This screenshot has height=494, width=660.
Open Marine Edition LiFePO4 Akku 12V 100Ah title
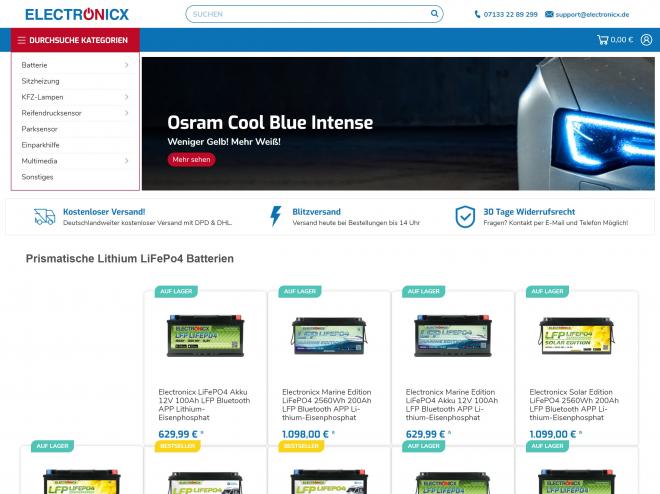(x=452, y=405)
